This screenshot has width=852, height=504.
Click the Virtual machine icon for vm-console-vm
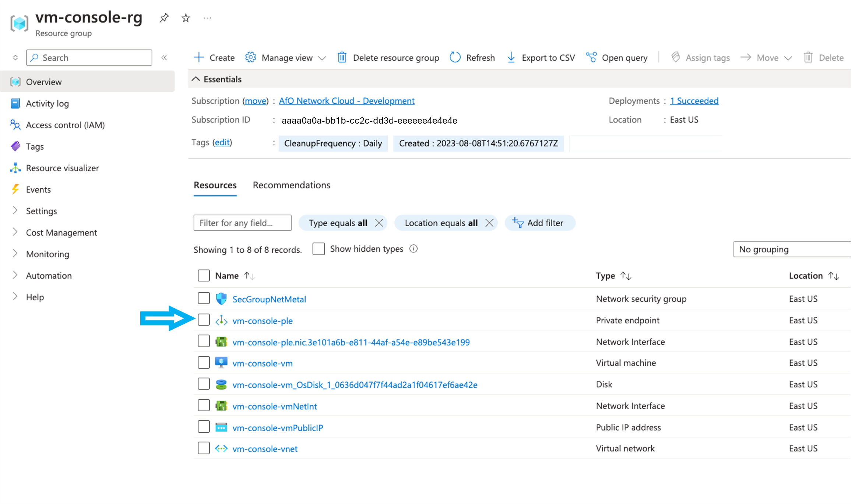[221, 362]
